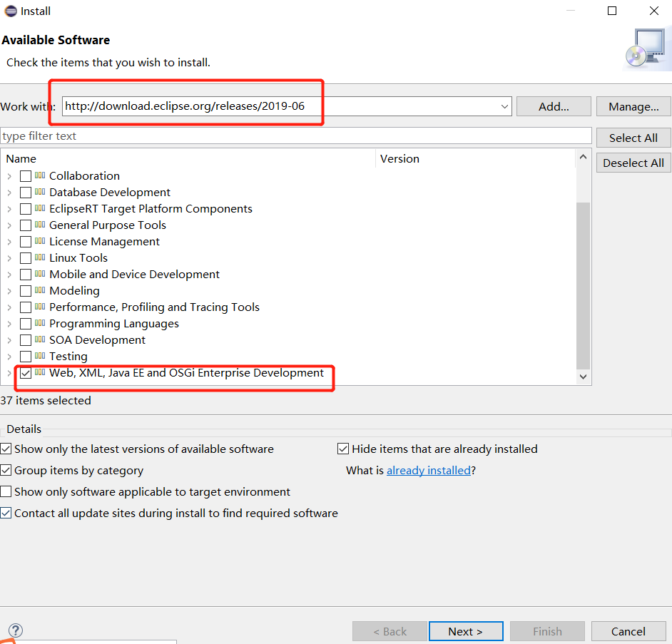
Task: Click the Database Development category icon
Action: [x=40, y=192]
